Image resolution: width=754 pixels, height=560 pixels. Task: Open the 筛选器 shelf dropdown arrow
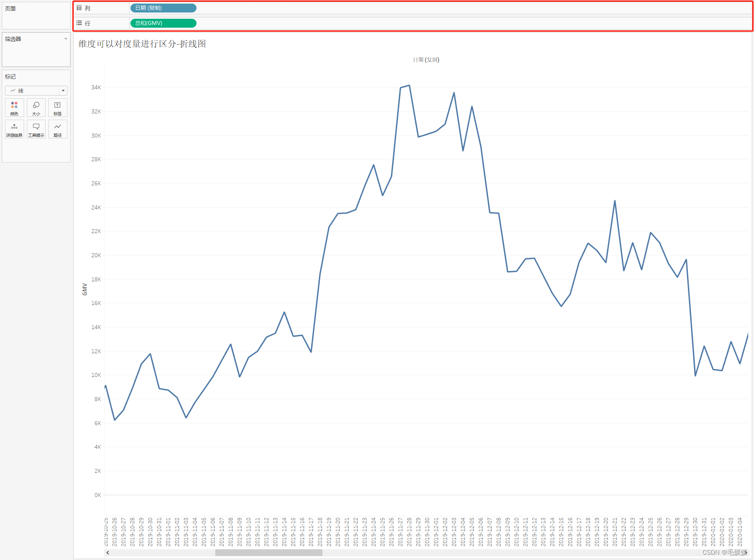pyautogui.click(x=66, y=39)
